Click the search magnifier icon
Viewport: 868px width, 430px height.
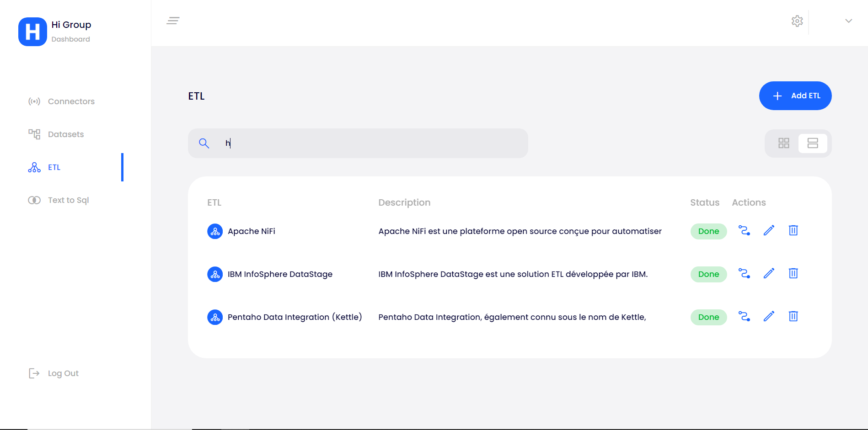204,143
